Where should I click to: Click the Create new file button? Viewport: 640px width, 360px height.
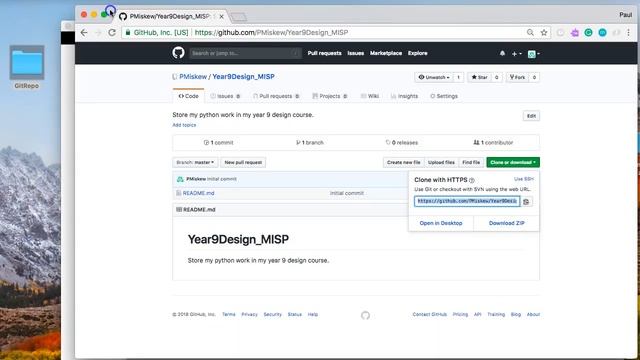coord(403,162)
